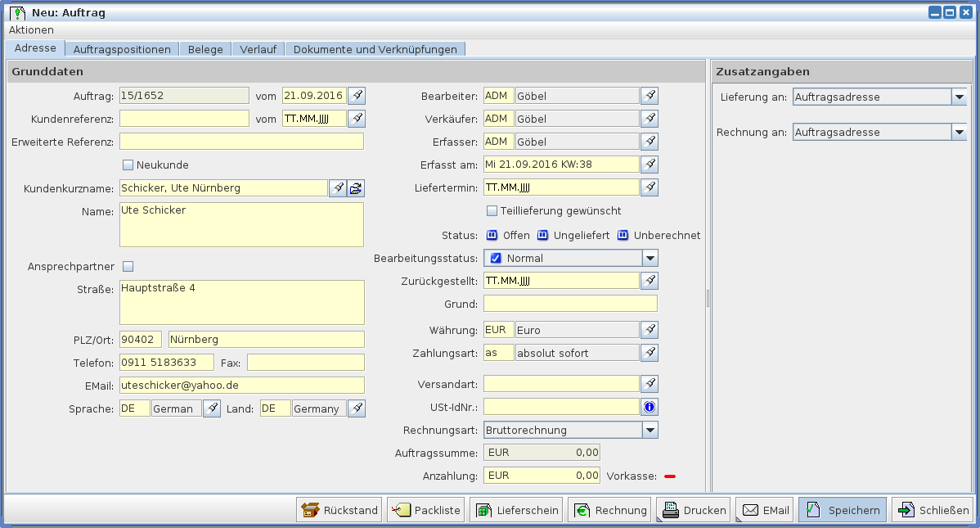
Task: Click the lookup icon next to Bearbeiter
Action: (x=649, y=96)
